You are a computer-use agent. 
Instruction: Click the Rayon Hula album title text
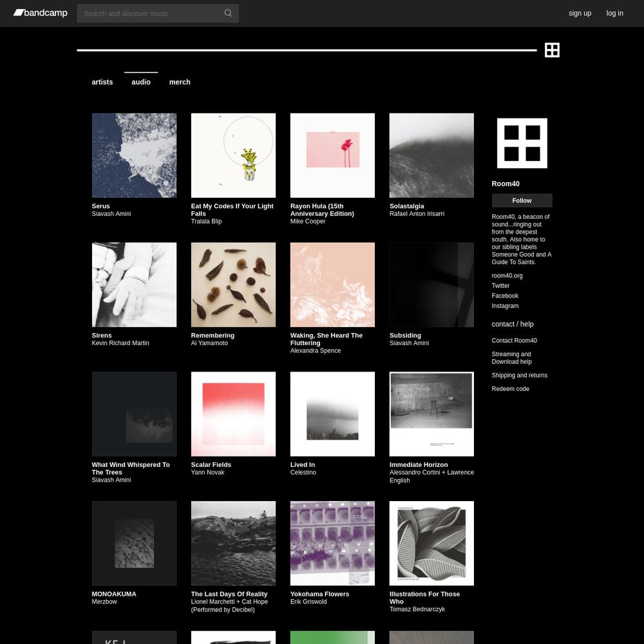coord(322,210)
